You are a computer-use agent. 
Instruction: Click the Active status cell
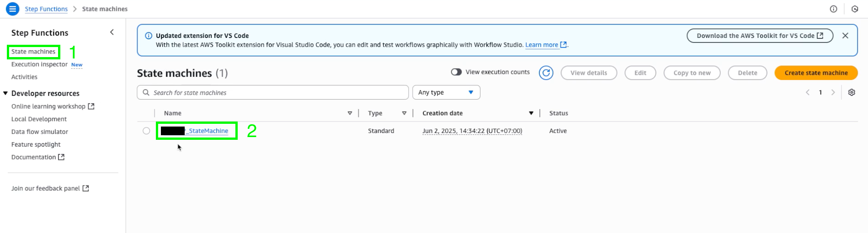click(x=558, y=131)
